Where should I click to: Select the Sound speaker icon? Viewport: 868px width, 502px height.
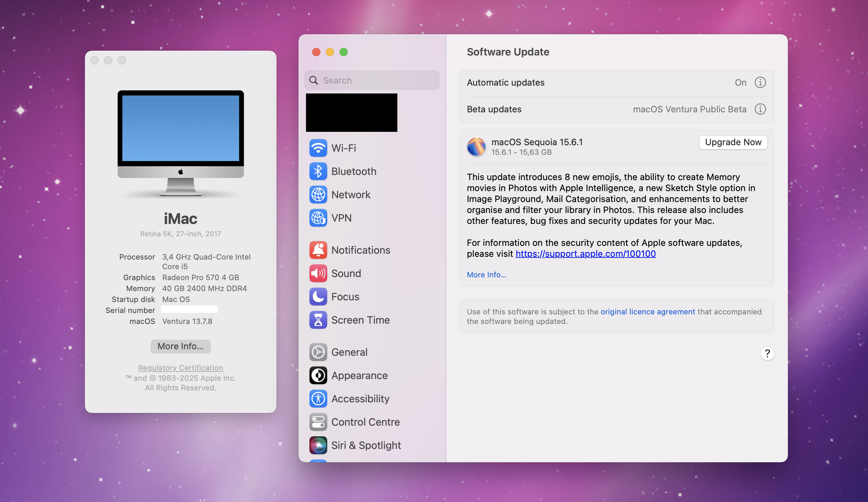(x=318, y=274)
